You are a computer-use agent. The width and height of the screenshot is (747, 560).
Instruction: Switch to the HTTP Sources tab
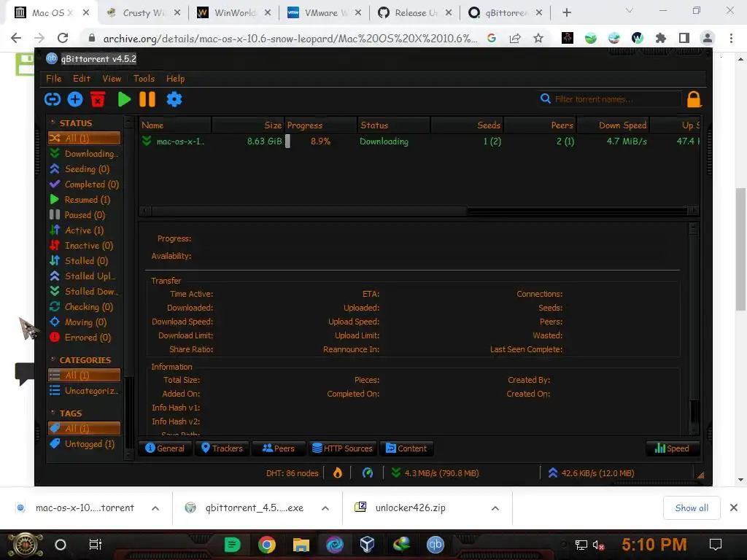(343, 448)
